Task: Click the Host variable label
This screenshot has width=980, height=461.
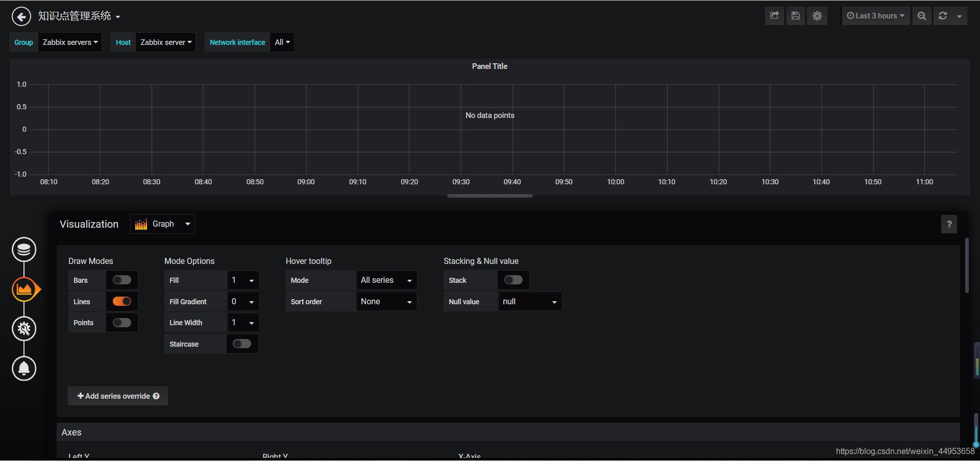Action: coord(123,42)
